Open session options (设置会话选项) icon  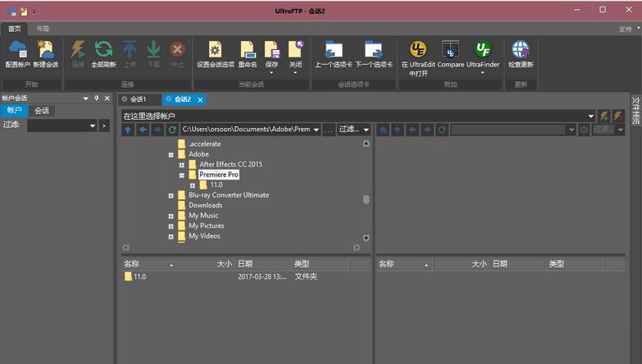pyautogui.click(x=215, y=49)
